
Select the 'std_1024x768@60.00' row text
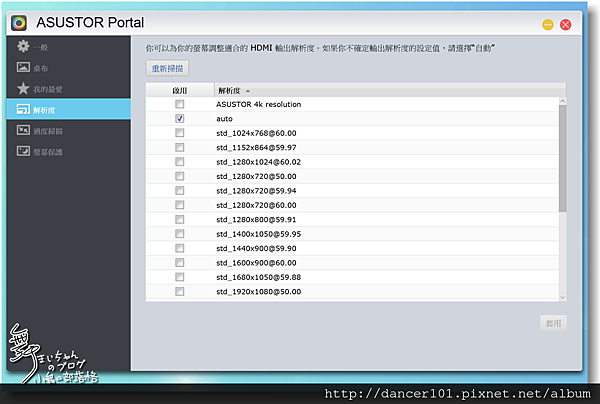coord(256,133)
